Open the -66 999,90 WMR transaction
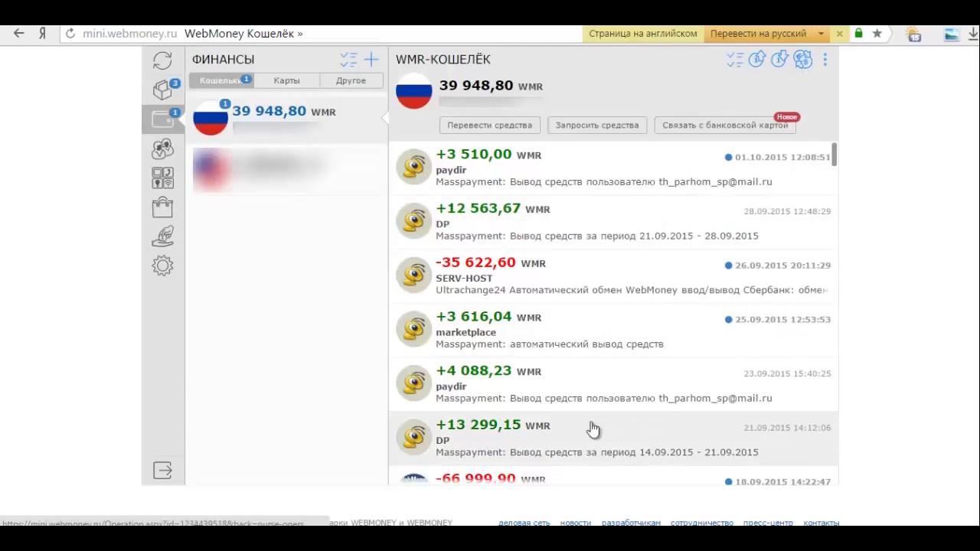Viewport: 980px width, 551px height. [x=613, y=478]
